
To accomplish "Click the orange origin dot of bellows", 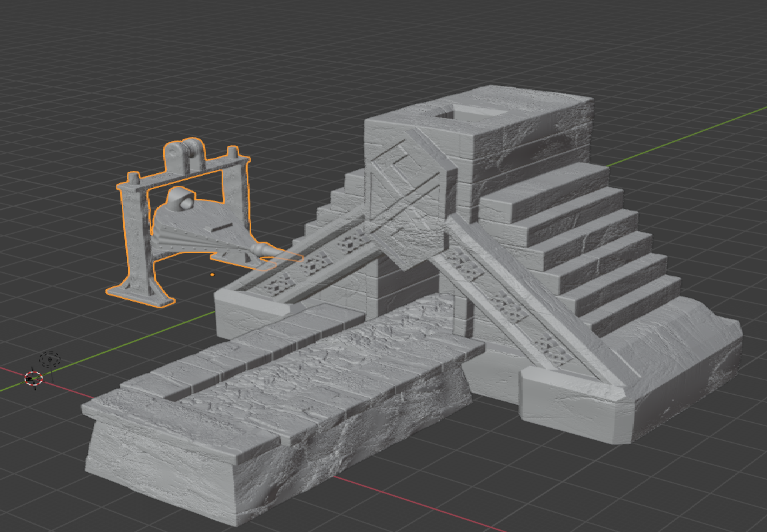I will [212, 275].
